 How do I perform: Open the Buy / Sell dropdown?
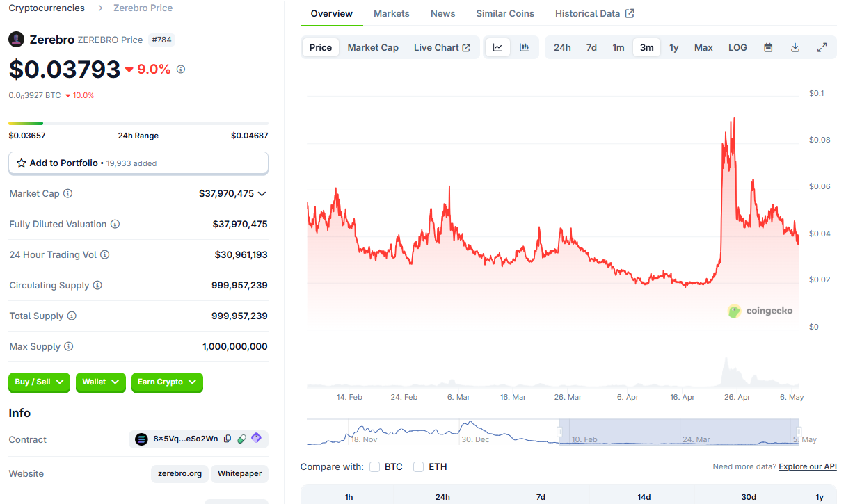pyautogui.click(x=39, y=382)
